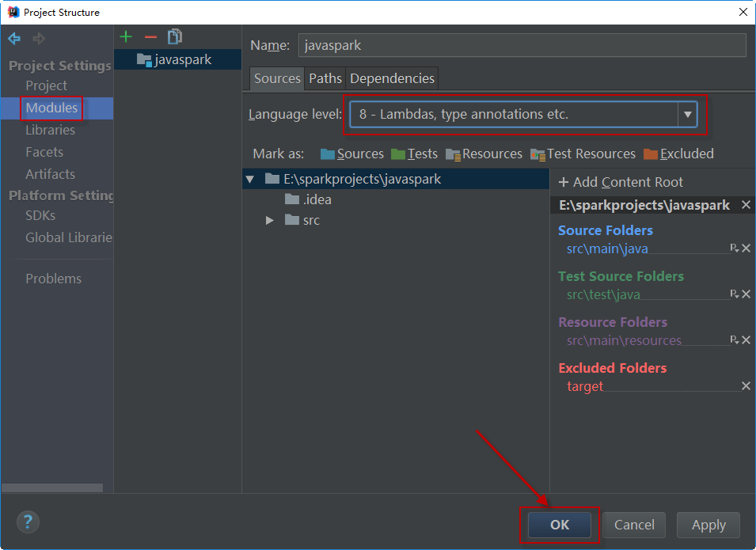Viewport: 756px width, 550px height.
Task: Click the green plus add module icon
Action: tap(126, 36)
